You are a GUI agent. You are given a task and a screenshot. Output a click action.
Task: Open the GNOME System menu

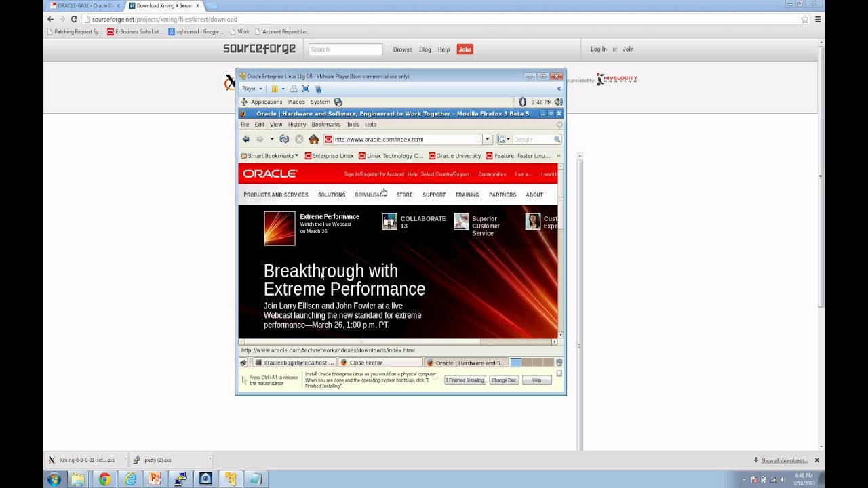tap(320, 102)
